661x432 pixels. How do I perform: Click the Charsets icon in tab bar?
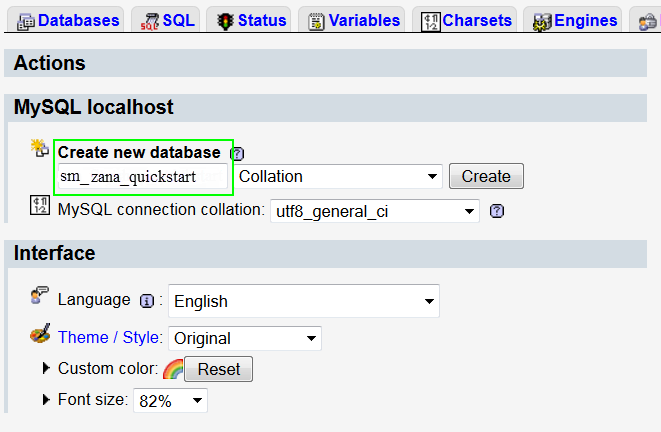(431, 21)
